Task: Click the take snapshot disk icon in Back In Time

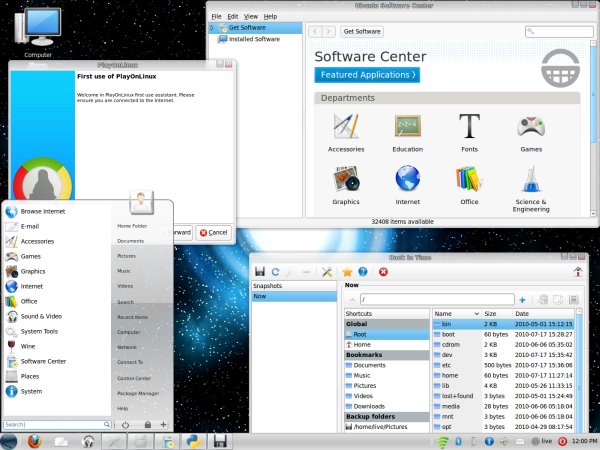Action: [x=260, y=272]
